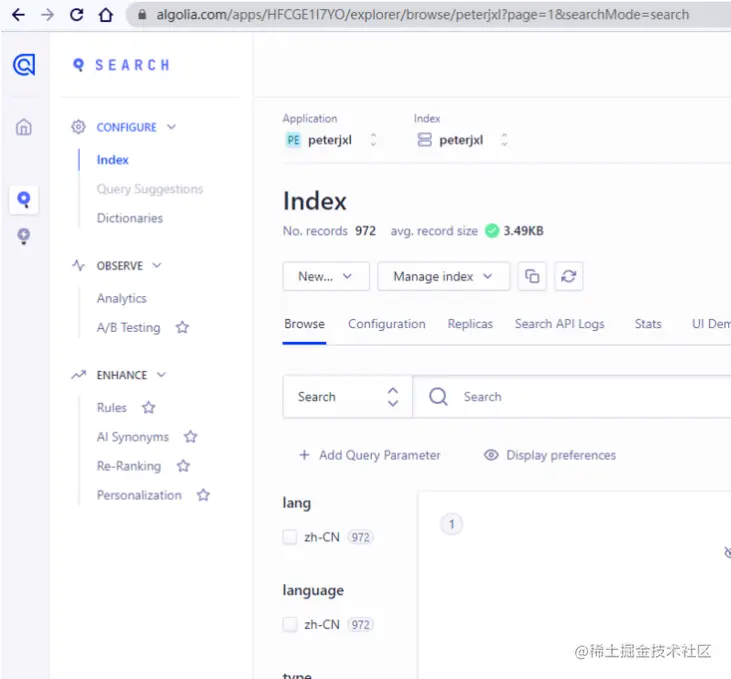Image resolution: width=731 pixels, height=679 pixels.
Task: Click the magnifier icon in search box
Action: 438,396
